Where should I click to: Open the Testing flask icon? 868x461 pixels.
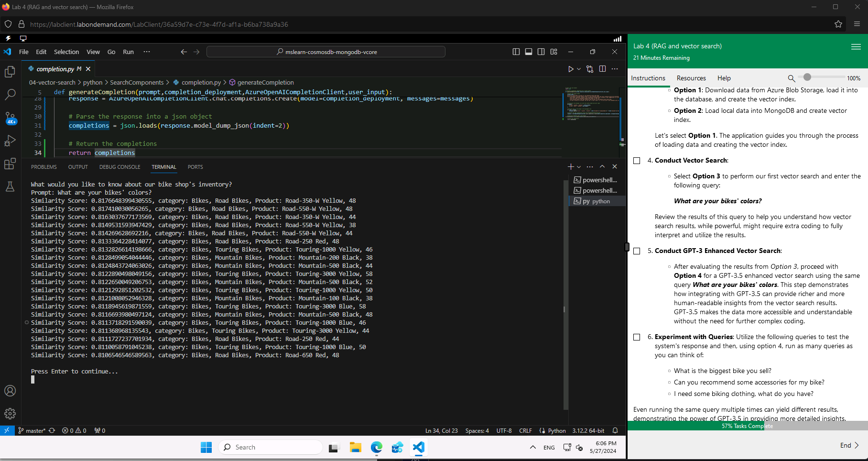(x=10, y=187)
